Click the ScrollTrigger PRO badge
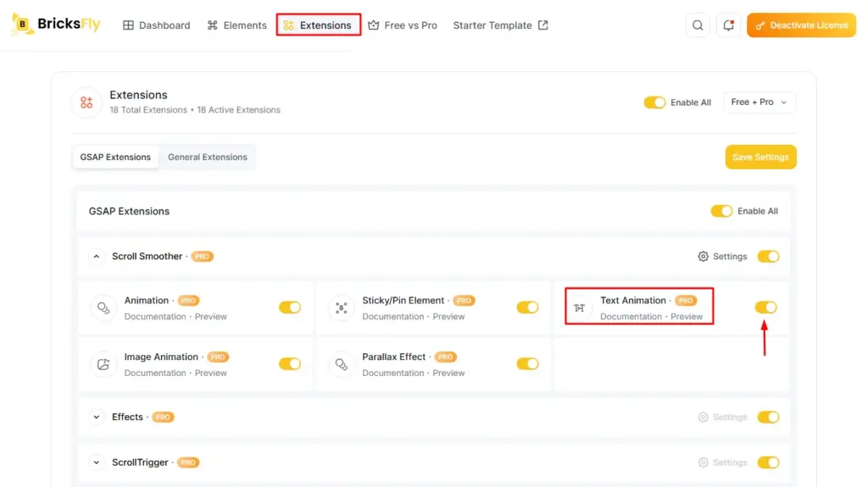 (x=188, y=462)
